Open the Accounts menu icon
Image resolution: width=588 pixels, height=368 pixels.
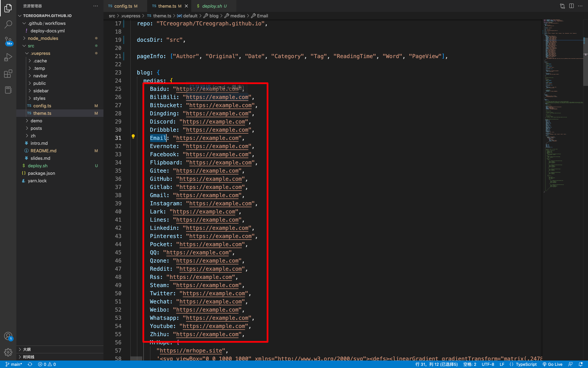(x=8, y=336)
